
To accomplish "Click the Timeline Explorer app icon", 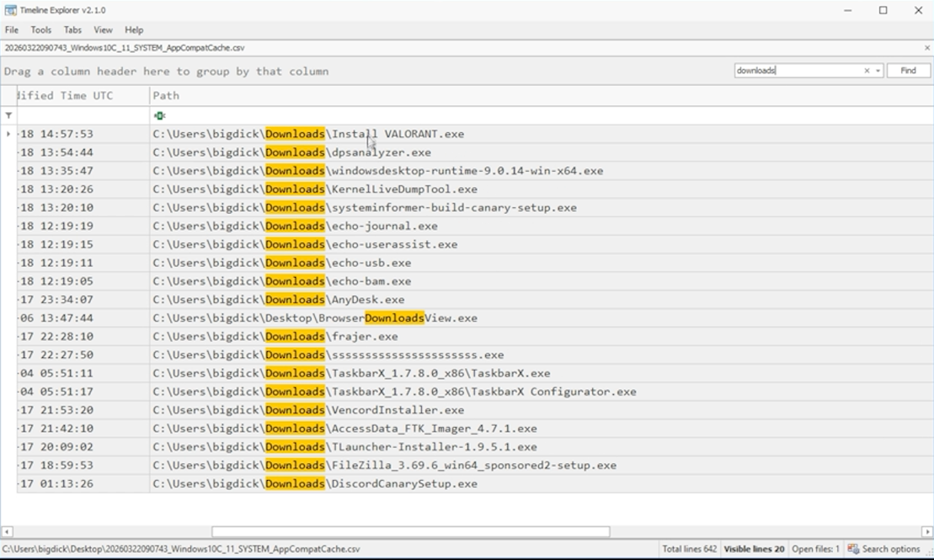I will 10,10.
